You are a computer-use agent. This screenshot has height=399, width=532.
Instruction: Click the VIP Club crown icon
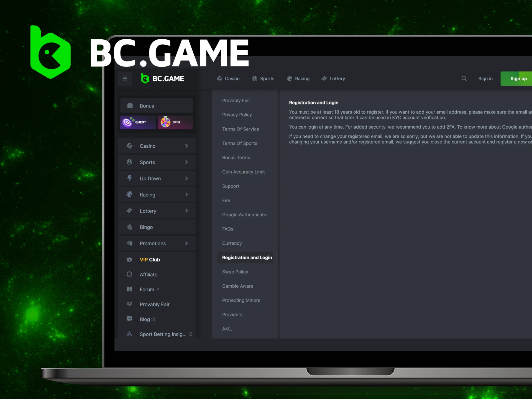pyautogui.click(x=130, y=259)
